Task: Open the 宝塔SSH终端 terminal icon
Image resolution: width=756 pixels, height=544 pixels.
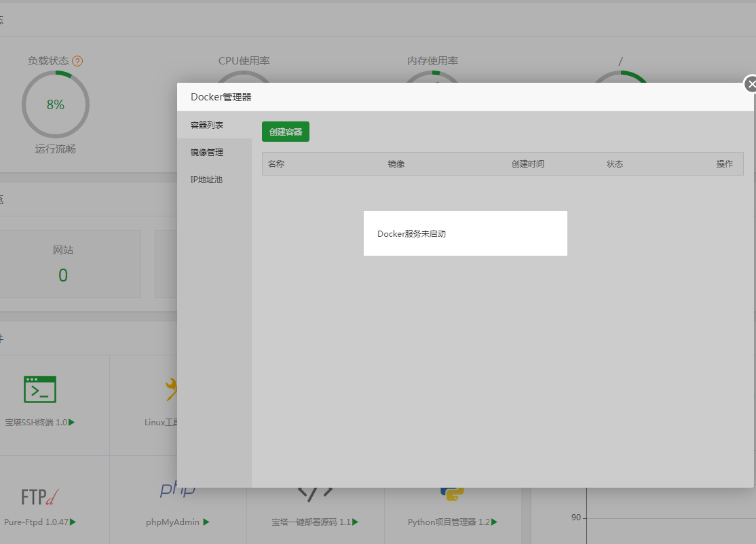Action: pyautogui.click(x=40, y=389)
